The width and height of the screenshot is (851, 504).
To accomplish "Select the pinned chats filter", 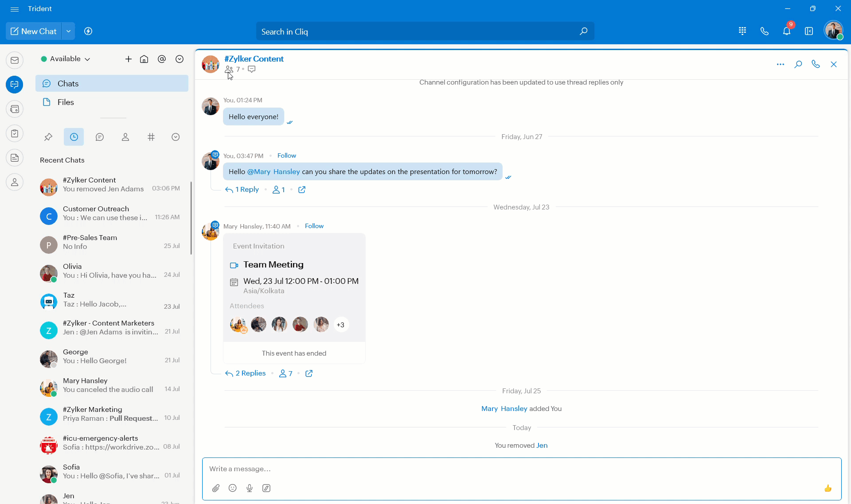I will click(x=48, y=137).
